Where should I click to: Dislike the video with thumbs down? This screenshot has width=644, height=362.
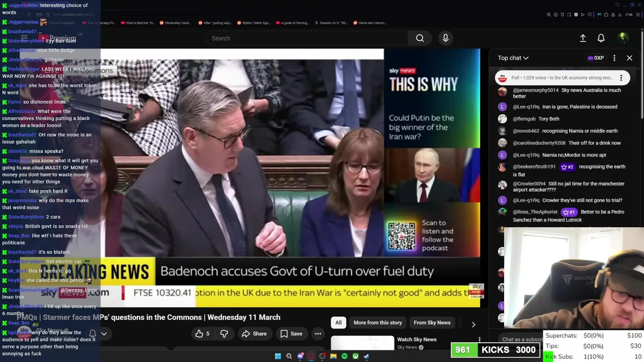[x=224, y=333]
